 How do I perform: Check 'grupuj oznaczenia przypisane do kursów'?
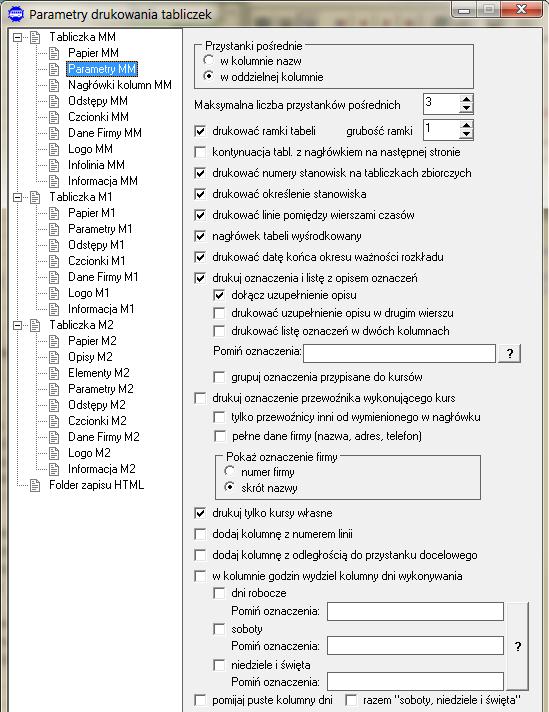point(219,377)
